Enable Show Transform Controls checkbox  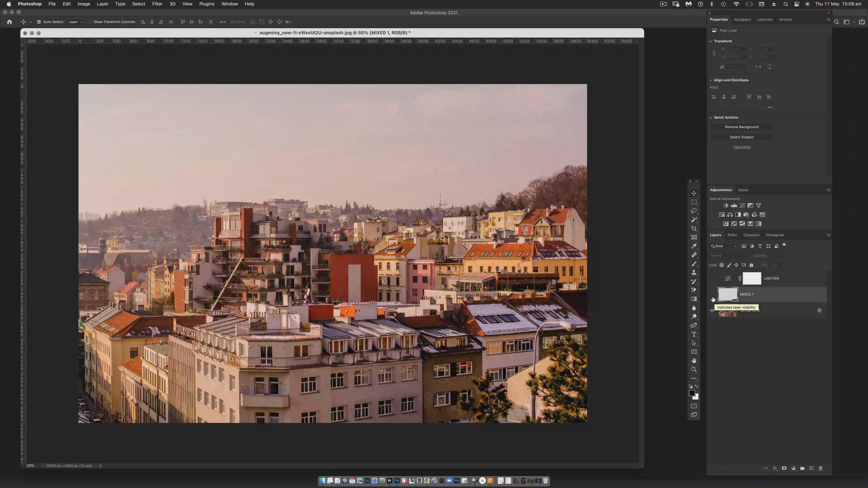click(x=89, y=22)
